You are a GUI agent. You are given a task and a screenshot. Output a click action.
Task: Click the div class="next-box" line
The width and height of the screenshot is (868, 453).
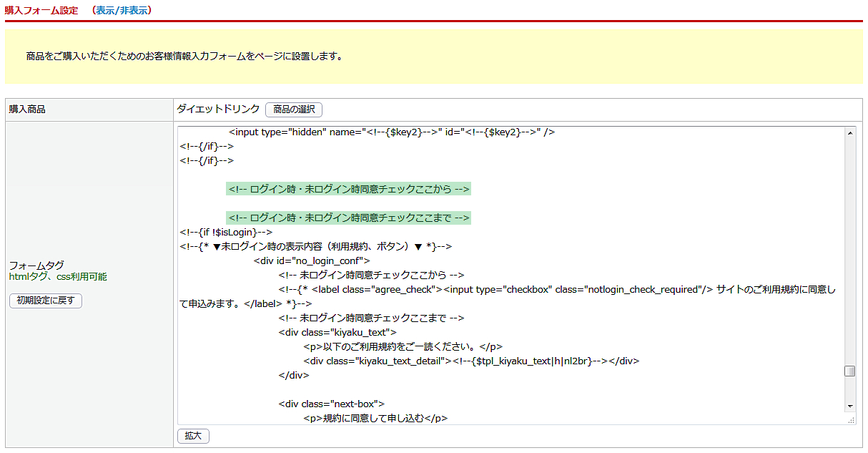pyautogui.click(x=332, y=404)
